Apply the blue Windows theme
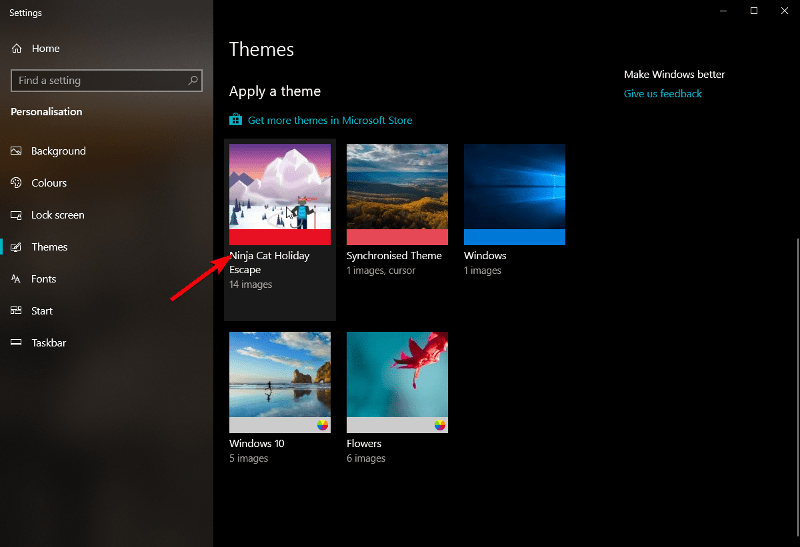 [514, 194]
